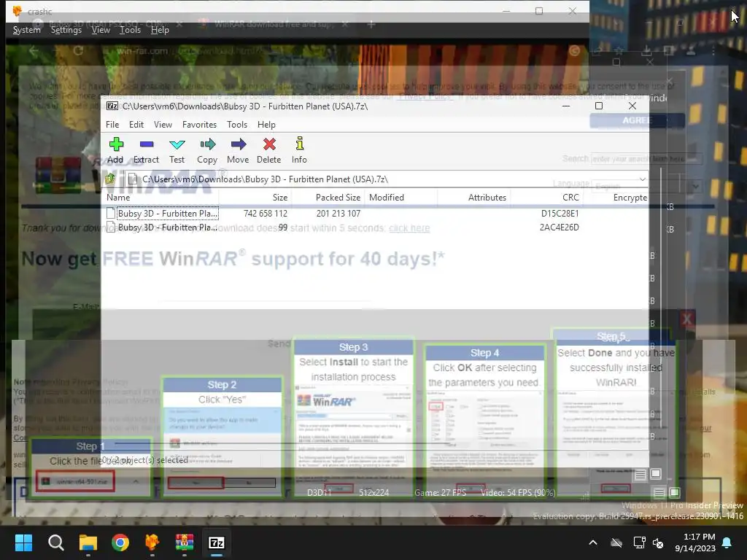Sort by the Modified column header
Screen dimensions: 747x560
(x=401, y=197)
